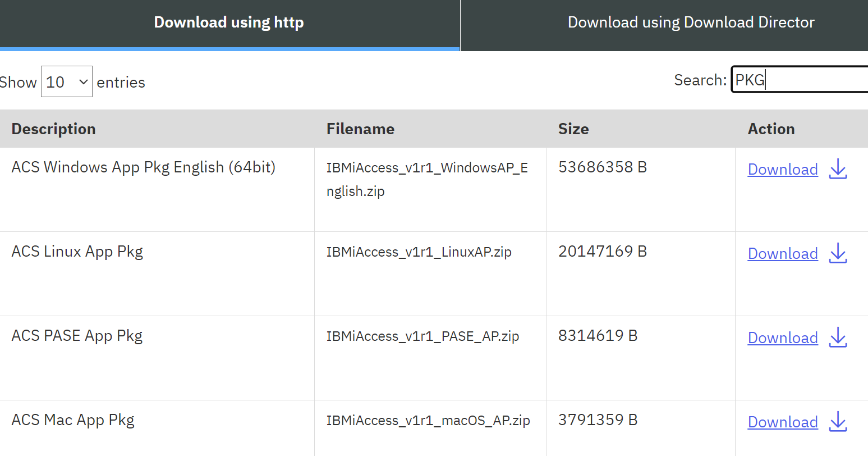Select text ACS PASE App Pkg
The height and width of the screenshot is (456, 868).
(x=77, y=336)
